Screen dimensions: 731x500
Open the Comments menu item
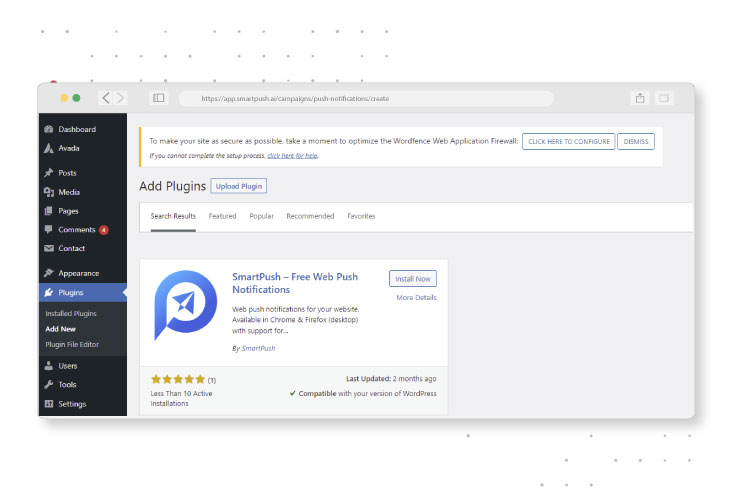(x=83, y=230)
